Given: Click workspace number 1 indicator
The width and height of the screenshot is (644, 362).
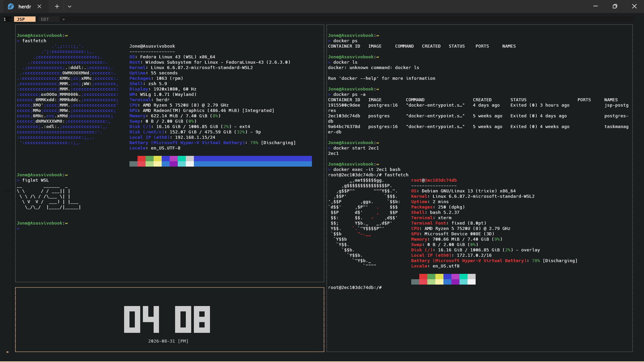Looking at the screenshot, I should [5, 19].
